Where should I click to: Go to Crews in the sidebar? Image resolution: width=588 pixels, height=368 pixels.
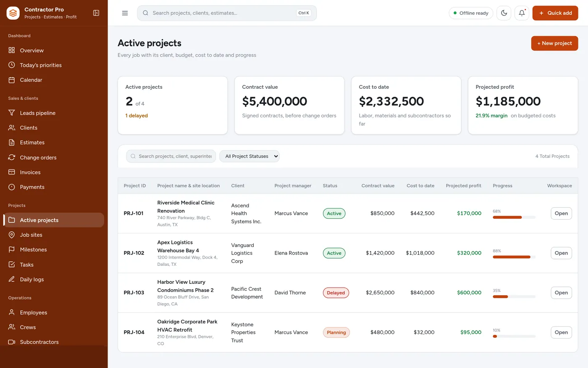[x=54, y=327]
